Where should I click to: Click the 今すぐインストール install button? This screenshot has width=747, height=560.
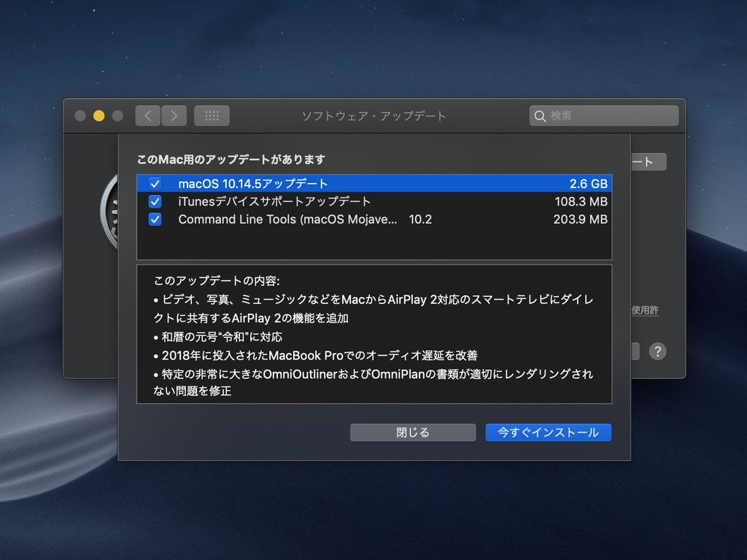(548, 432)
